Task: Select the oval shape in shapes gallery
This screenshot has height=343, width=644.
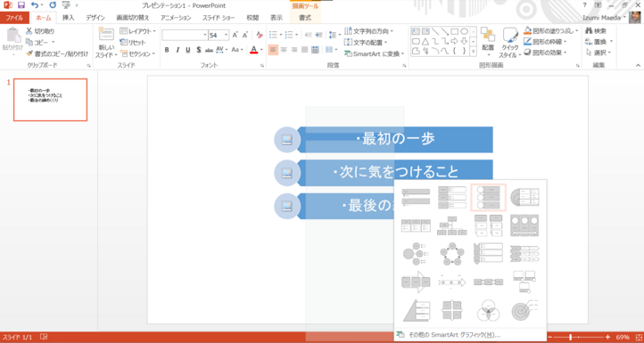Action: click(464, 31)
